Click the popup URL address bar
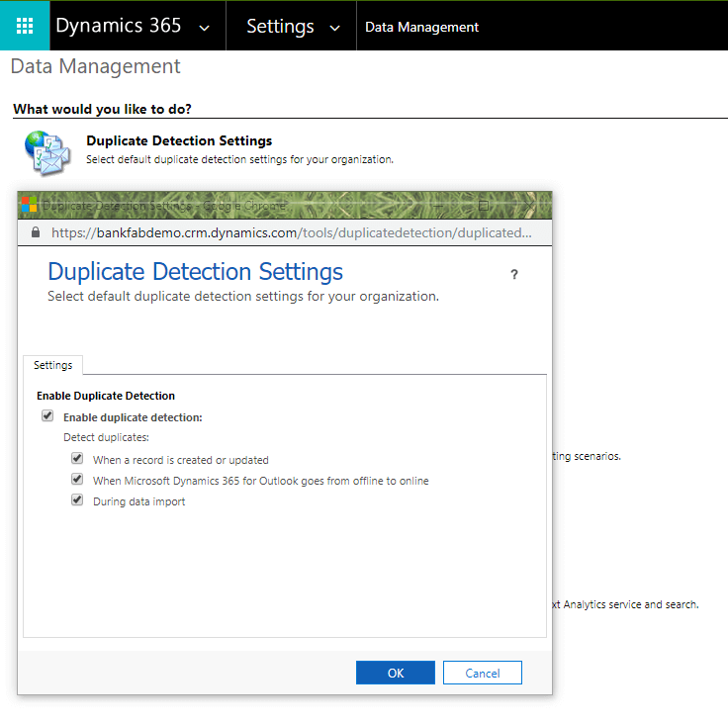The height and width of the screenshot is (725, 728). 291,233
